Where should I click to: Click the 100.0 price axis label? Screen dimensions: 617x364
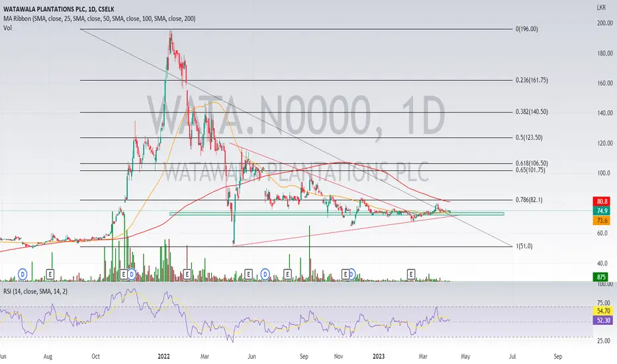(x=604, y=173)
